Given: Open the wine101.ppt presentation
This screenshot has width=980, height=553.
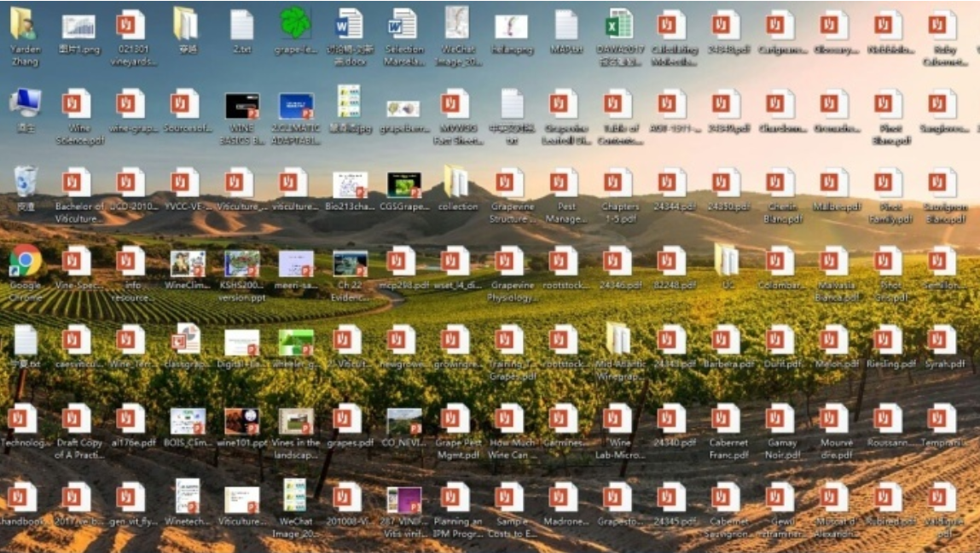Looking at the screenshot, I should (241, 421).
